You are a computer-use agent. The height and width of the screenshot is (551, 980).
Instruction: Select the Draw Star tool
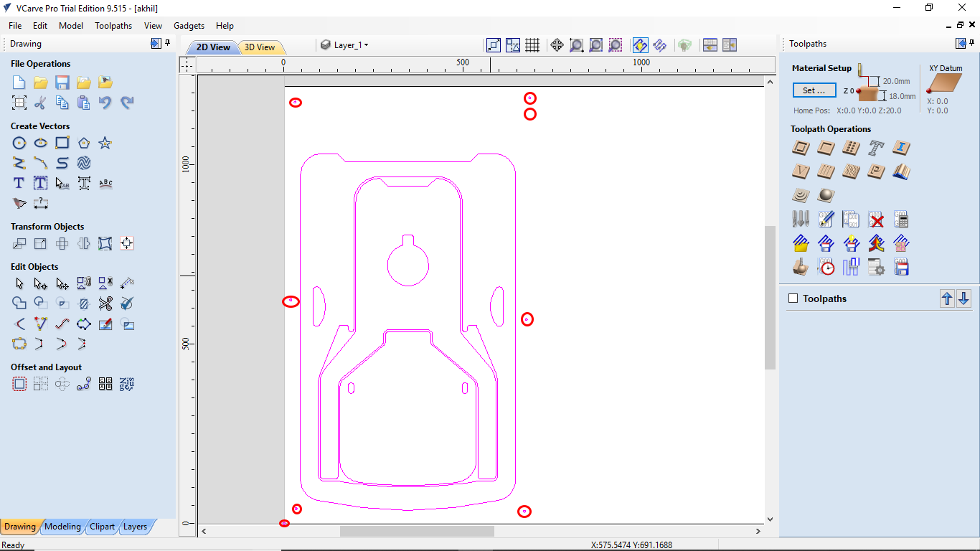105,143
